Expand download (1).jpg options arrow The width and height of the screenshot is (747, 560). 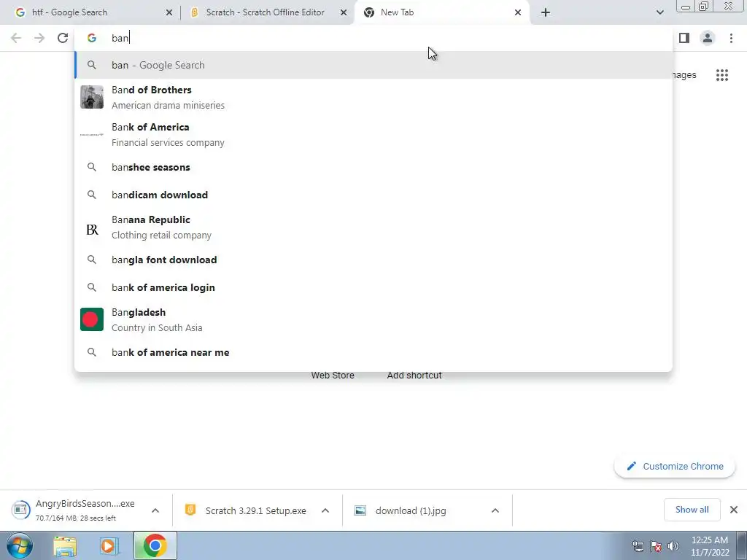[495, 510]
